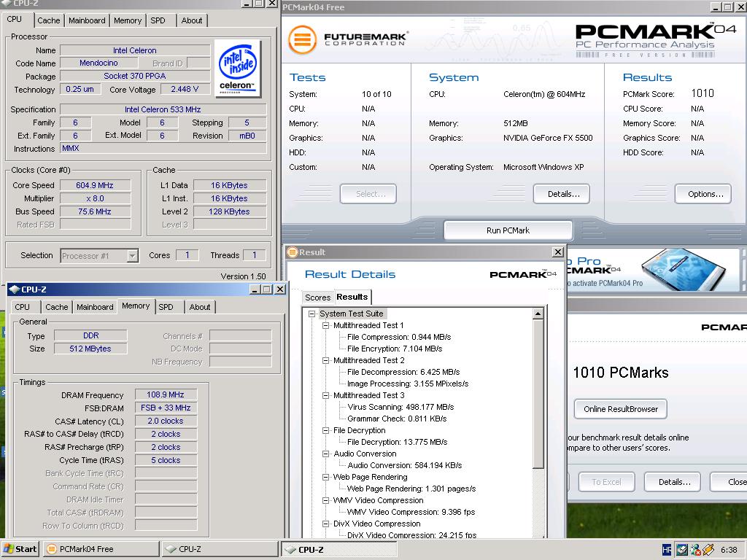Open About tab in lower CPU-Z window

(x=200, y=307)
